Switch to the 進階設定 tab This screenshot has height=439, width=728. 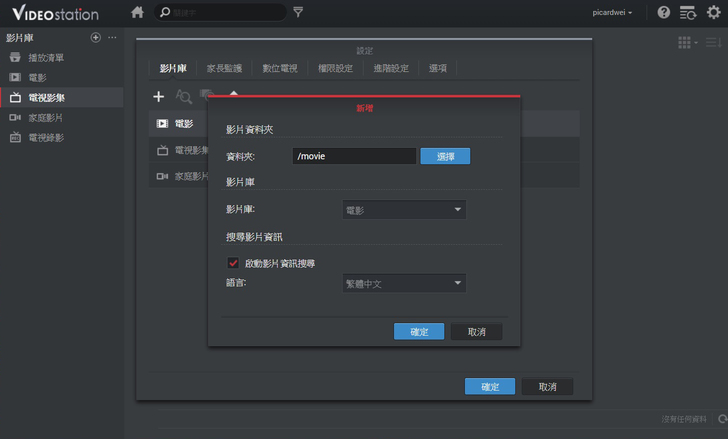pos(390,68)
